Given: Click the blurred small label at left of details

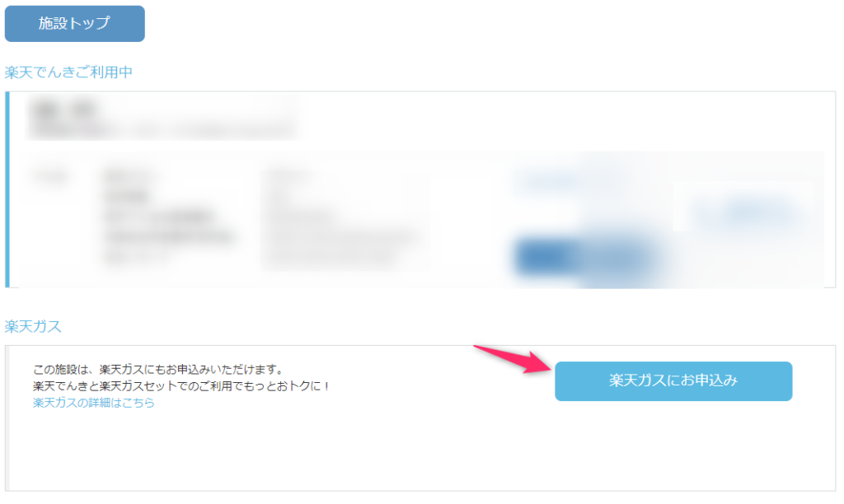Looking at the screenshot, I should [x=50, y=176].
